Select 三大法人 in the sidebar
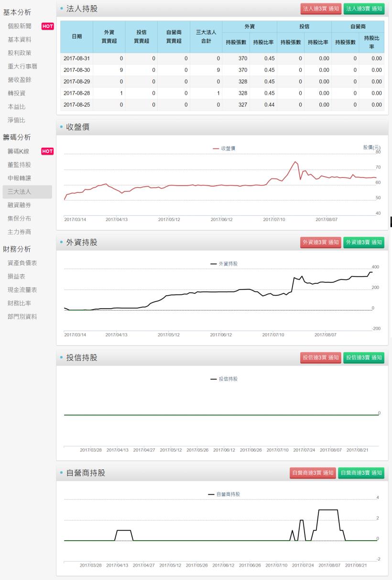The height and width of the screenshot is (580, 392). coord(20,192)
